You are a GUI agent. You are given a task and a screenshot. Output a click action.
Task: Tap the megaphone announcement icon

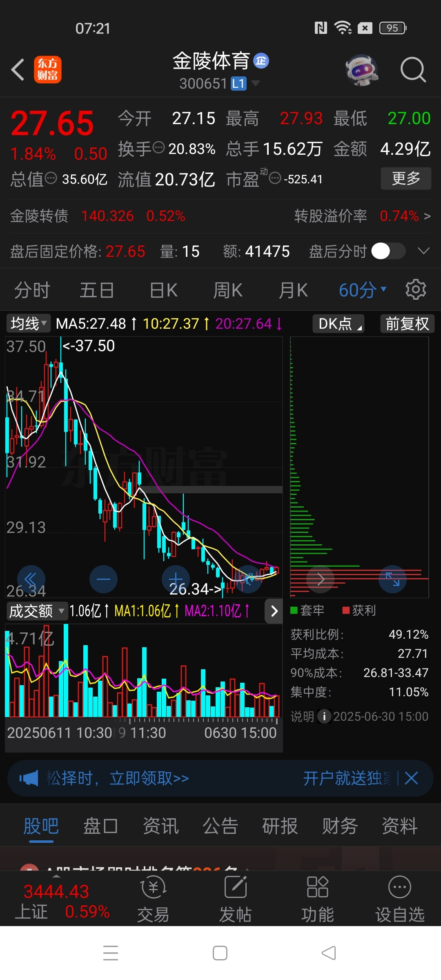(29, 778)
